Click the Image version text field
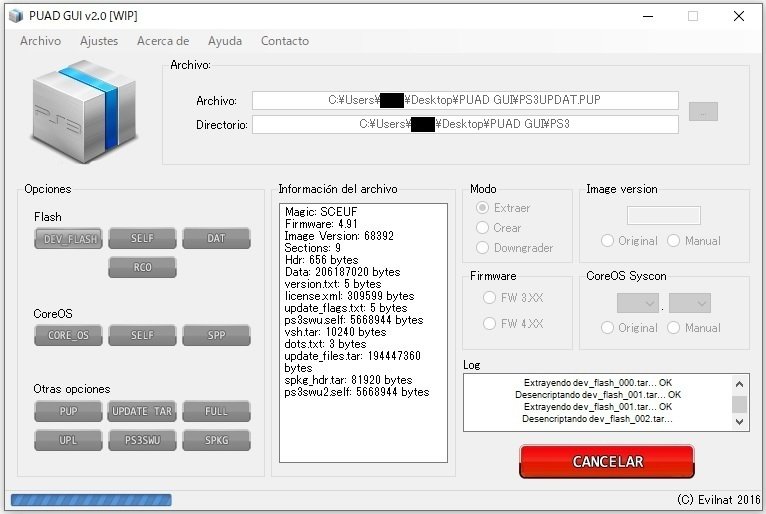766x514 pixels. 663,215
